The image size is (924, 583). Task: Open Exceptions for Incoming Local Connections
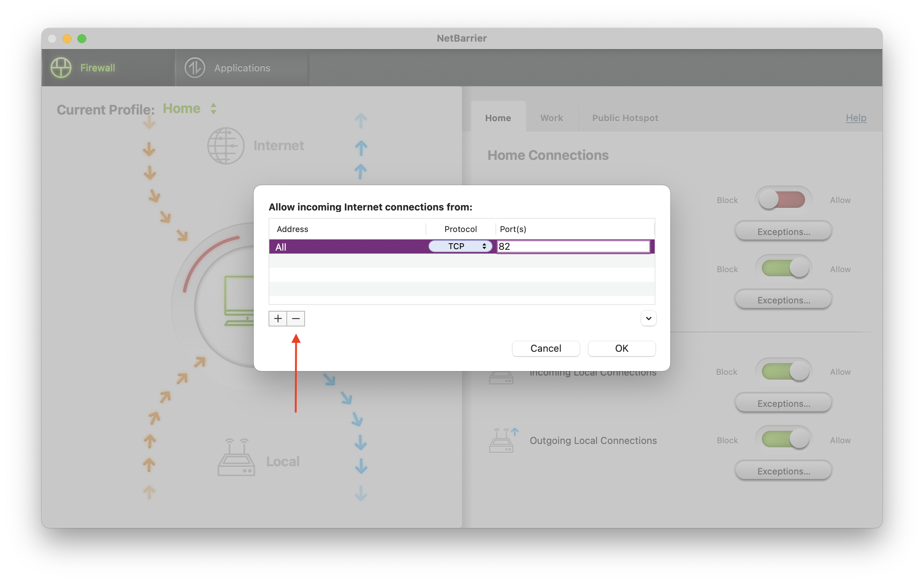pos(783,403)
